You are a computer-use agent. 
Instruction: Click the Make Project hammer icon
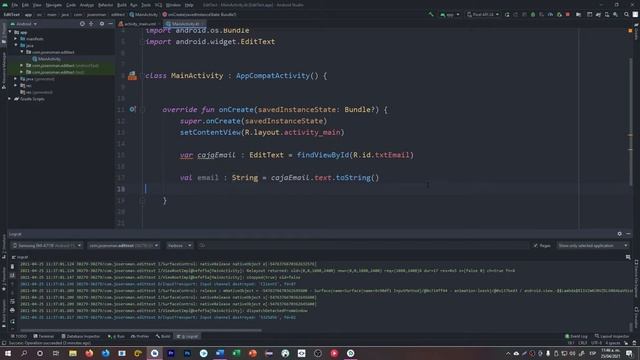pos(431,14)
